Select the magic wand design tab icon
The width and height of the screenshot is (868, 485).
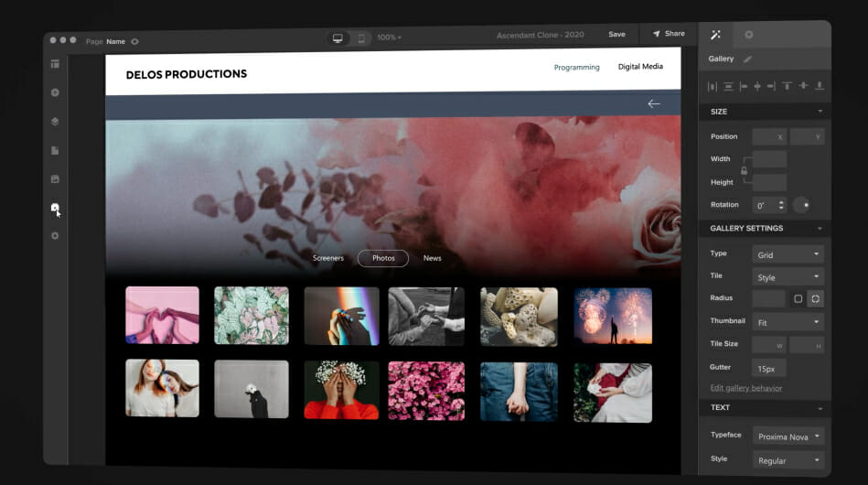715,35
